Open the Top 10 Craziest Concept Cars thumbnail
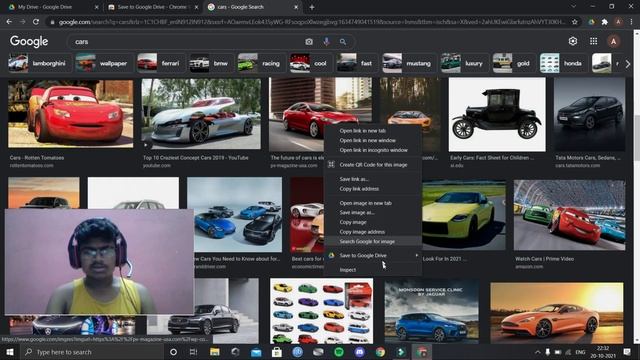 201,113
